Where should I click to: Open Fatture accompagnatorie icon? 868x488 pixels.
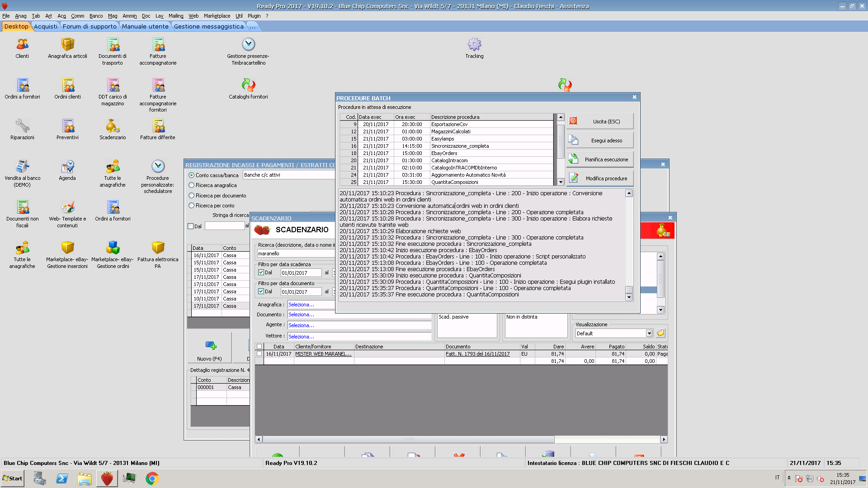click(158, 44)
